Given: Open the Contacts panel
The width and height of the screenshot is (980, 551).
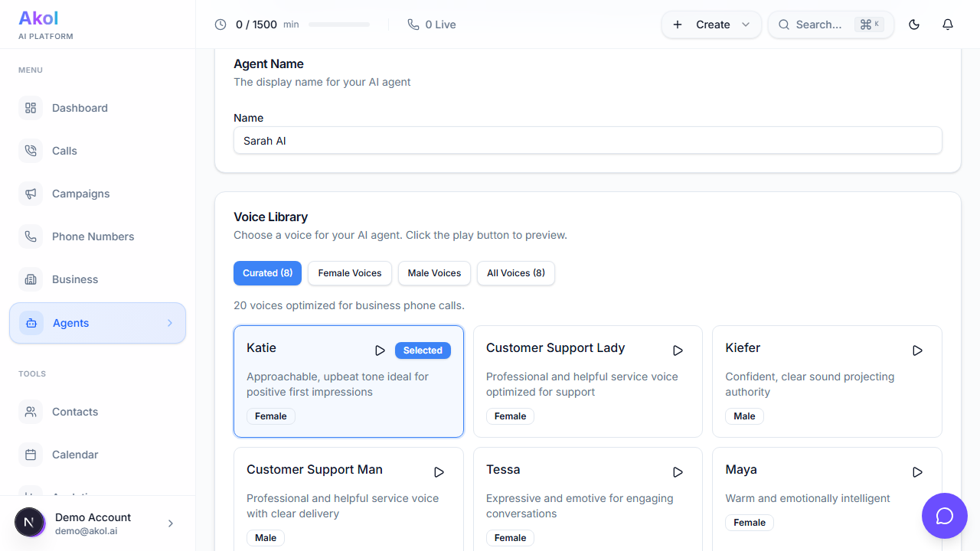Looking at the screenshot, I should coord(75,412).
